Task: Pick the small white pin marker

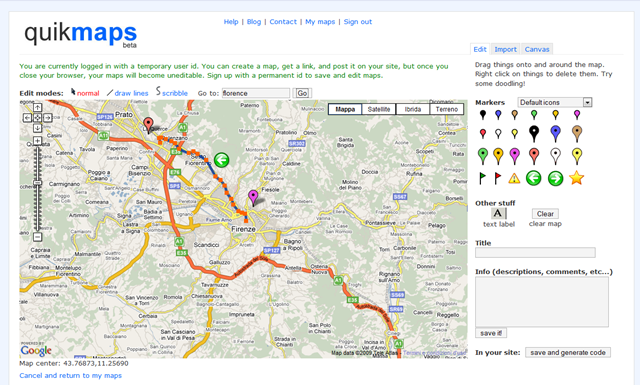Action: coord(498,134)
